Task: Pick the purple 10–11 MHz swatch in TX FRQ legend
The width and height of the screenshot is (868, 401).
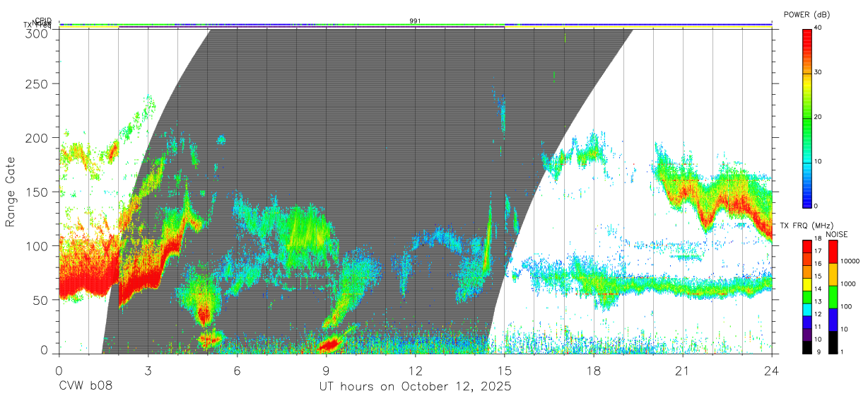Action: 807,335
